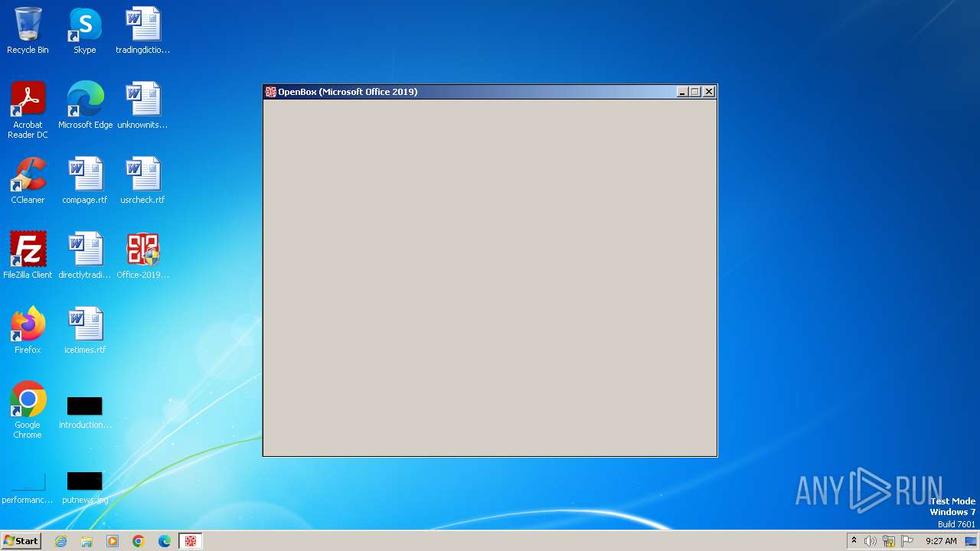The height and width of the screenshot is (551, 980).
Task: Select the tradingdictio… Word document
Action: (142, 31)
